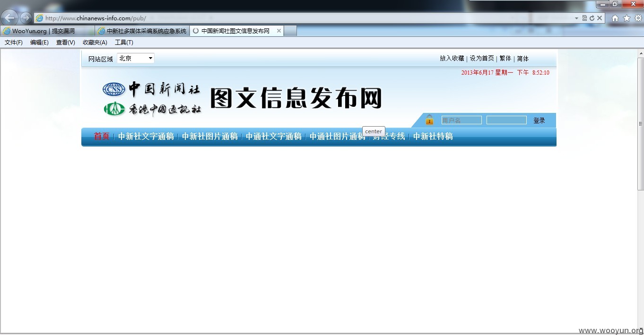Open the 编辑(E) menu

(x=39, y=43)
